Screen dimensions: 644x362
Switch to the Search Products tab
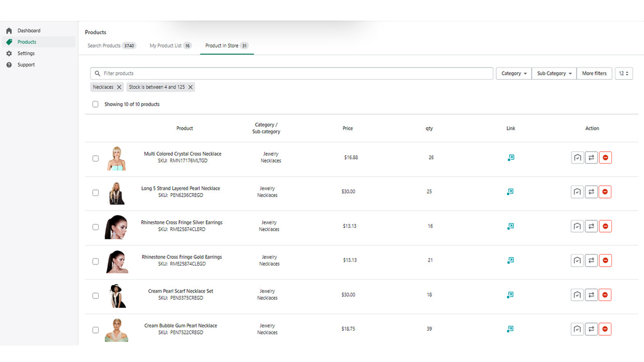tap(112, 45)
